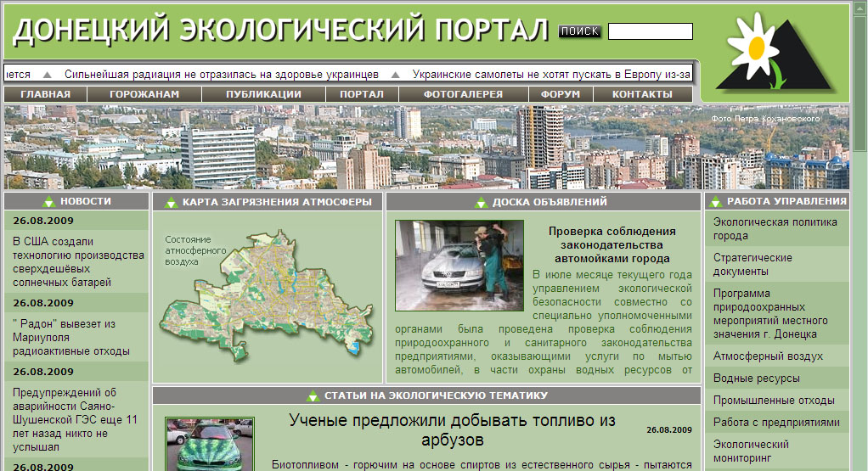Click the green triangle icon beside ДОСКА ОБЪЯВЛЕНИЙ
868x471 pixels.
(481, 202)
